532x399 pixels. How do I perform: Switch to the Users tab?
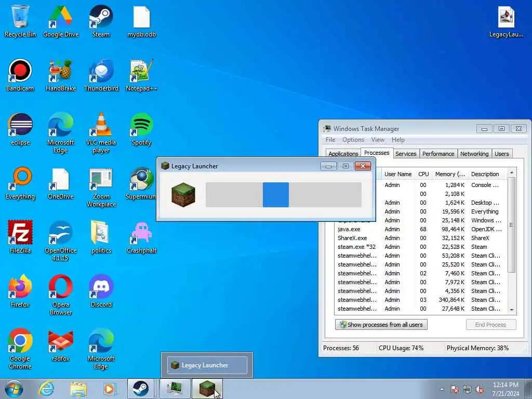(x=501, y=154)
